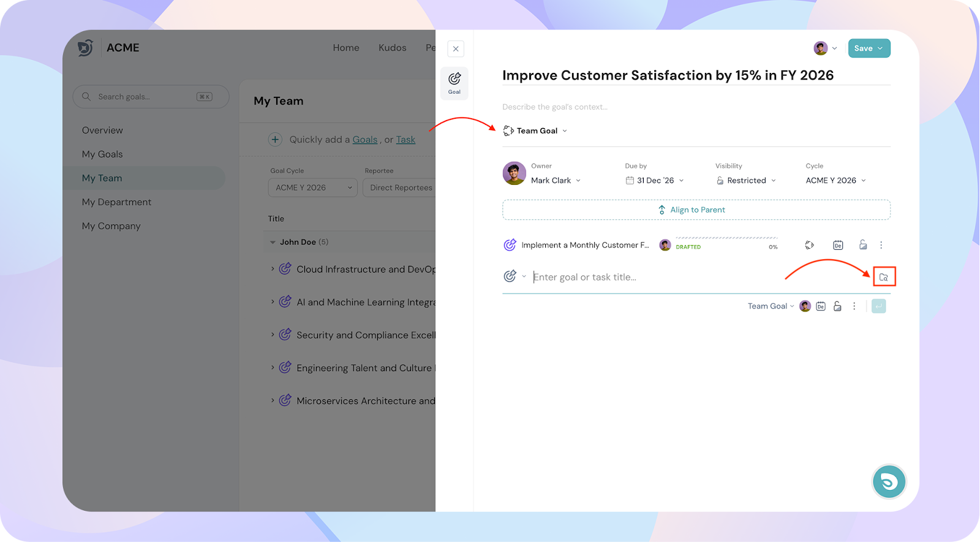Click the arrow icon in Align to Parent
The height and width of the screenshot is (542, 980).
point(661,210)
